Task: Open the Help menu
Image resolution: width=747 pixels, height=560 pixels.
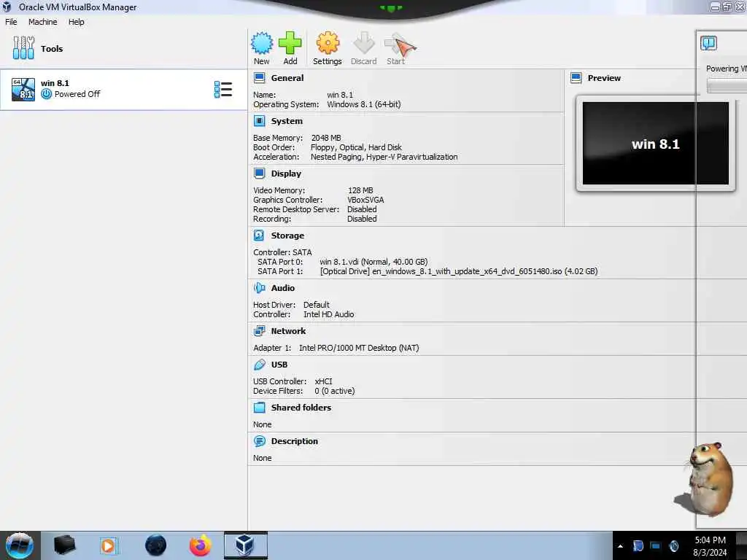Action: click(x=76, y=22)
